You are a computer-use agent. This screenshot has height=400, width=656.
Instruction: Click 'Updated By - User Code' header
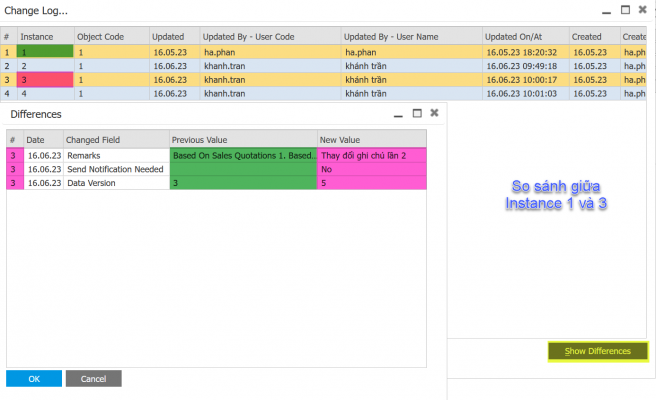click(270, 37)
